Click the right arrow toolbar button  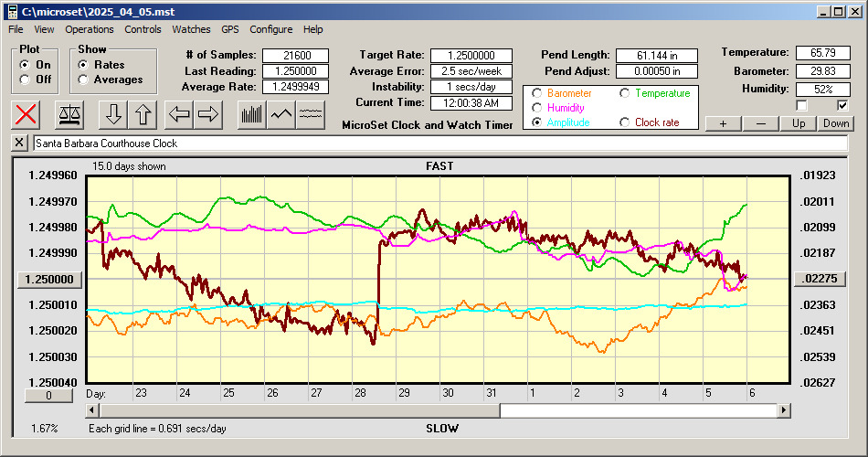(x=208, y=114)
